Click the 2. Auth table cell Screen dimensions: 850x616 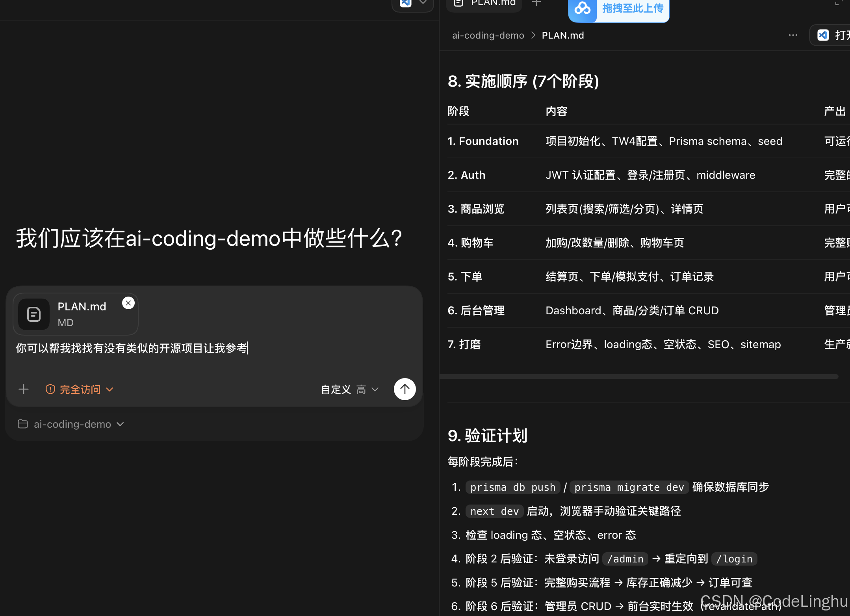466,175
